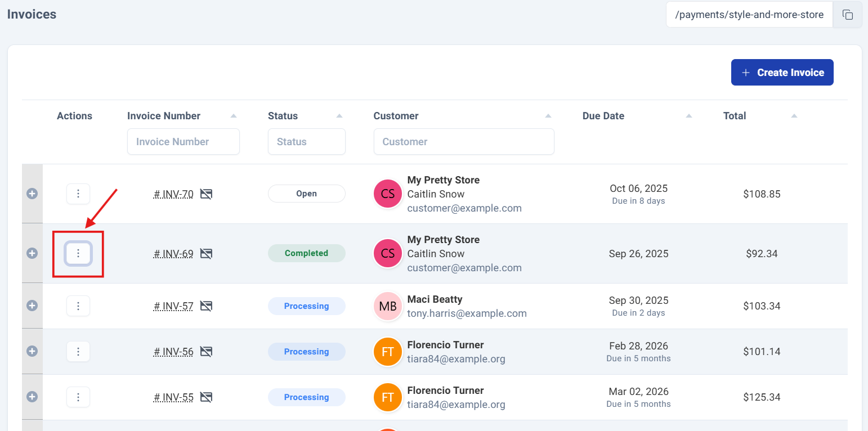Image resolution: width=868 pixels, height=431 pixels.
Task: Click the card icon beside INV-55
Action: pos(206,397)
